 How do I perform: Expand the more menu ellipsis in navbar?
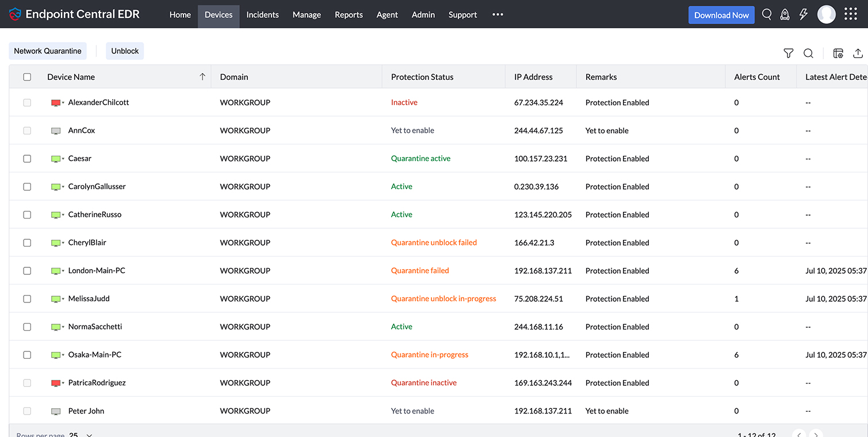[x=498, y=14]
